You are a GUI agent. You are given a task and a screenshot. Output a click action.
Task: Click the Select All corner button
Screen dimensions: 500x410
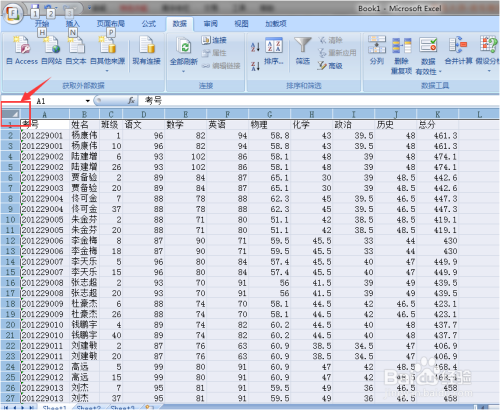(x=11, y=114)
